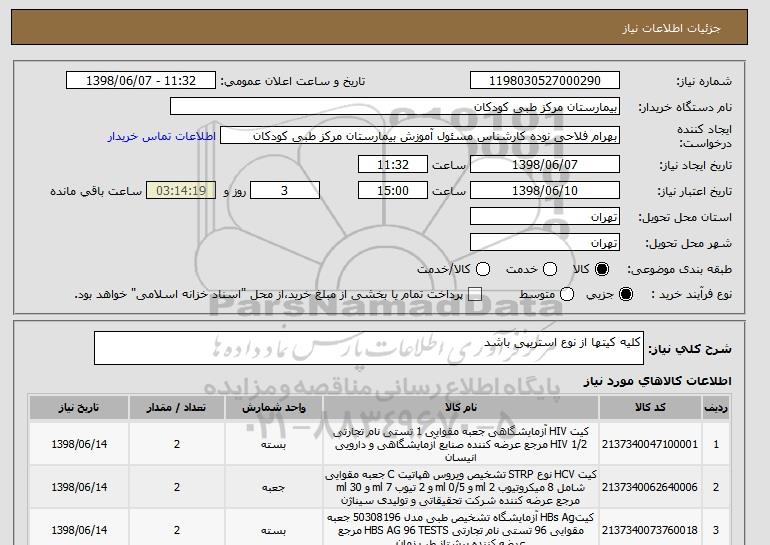The height and width of the screenshot is (545, 770).
Task: Choose the جزیی purchase process option
Action: [x=626, y=294]
